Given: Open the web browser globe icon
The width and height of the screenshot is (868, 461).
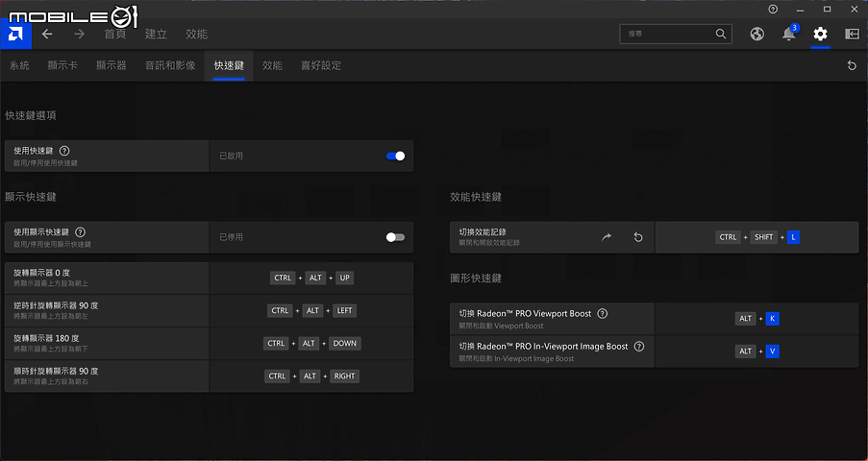Looking at the screenshot, I should [x=756, y=34].
